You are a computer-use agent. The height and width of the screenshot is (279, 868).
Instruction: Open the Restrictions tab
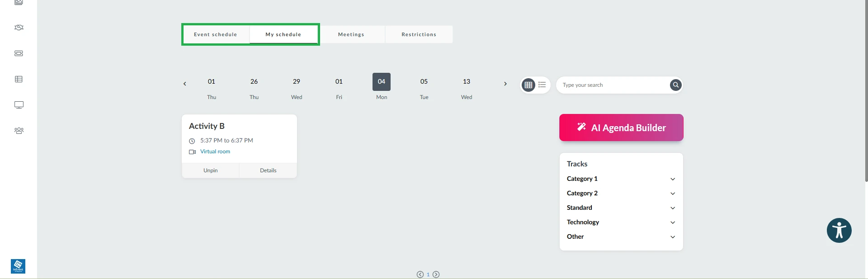[x=419, y=34]
